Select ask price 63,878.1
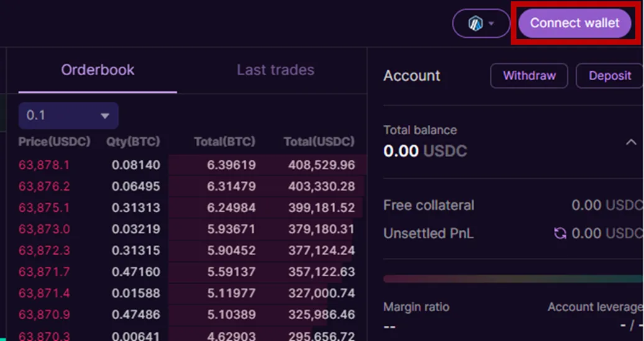 (x=44, y=165)
